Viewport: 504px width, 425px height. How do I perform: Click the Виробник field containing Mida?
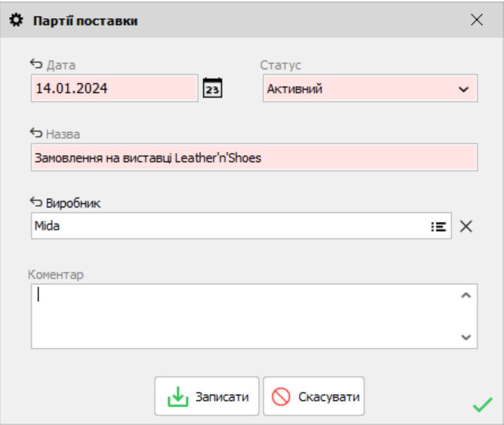point(226,226)
